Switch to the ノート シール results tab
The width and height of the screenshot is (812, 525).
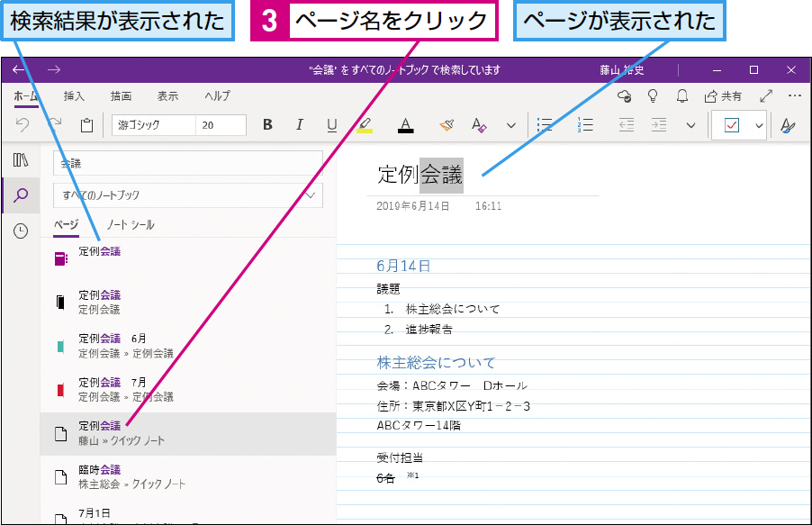point(131,225)
